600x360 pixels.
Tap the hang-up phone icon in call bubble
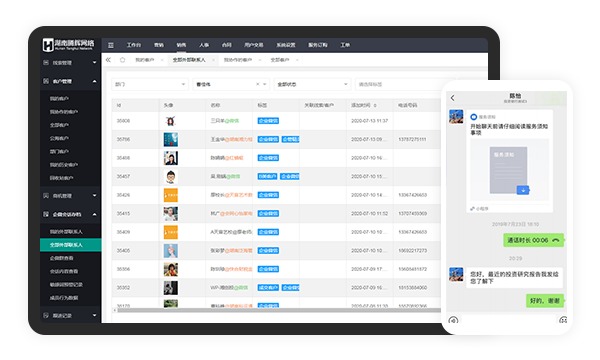pos(556,240)
